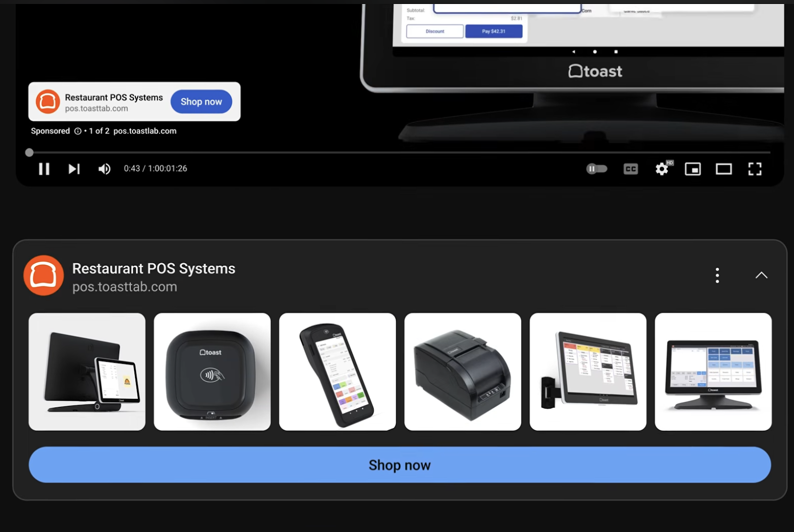Click the large Shop now button below products

[x=399, y=465]
